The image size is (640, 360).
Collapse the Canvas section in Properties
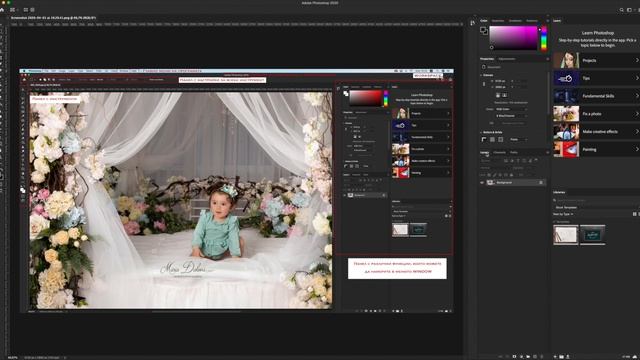(x=481, y=75)
